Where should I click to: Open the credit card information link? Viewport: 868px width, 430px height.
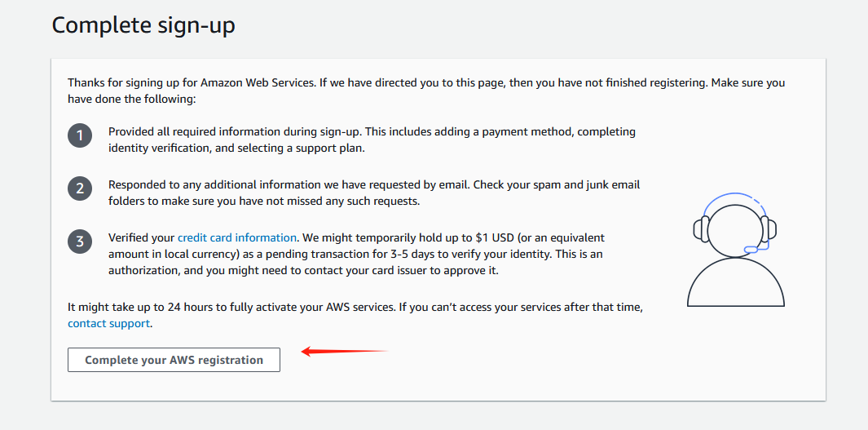coord(237,237)
